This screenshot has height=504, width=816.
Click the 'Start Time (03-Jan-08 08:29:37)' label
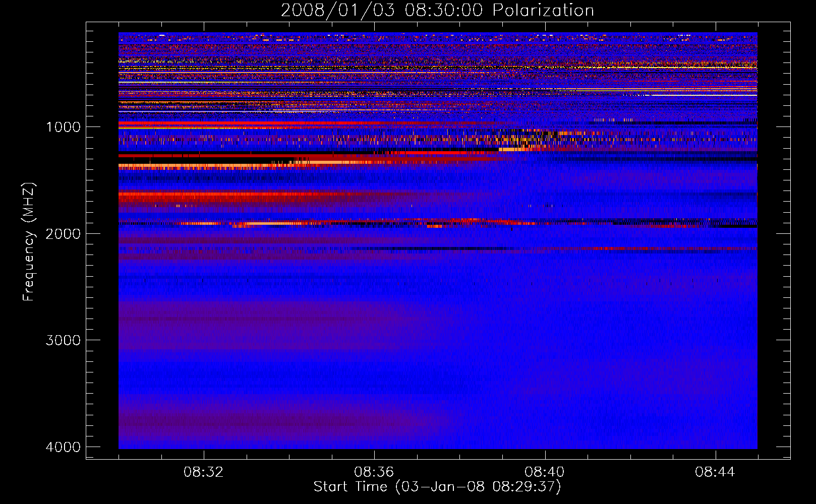[x=437, y=487]
